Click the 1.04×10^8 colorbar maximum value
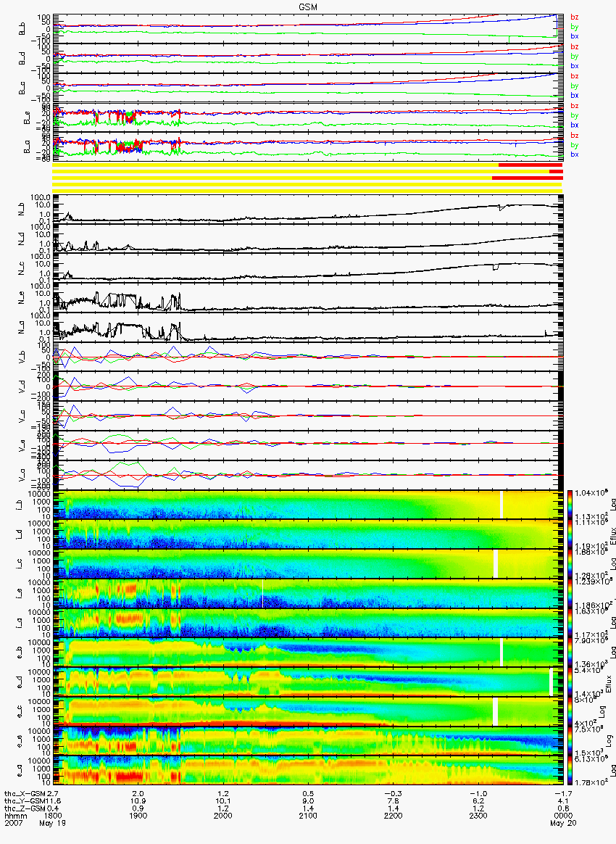The height and width of the screenshot is (844, 616). [592, 494]
